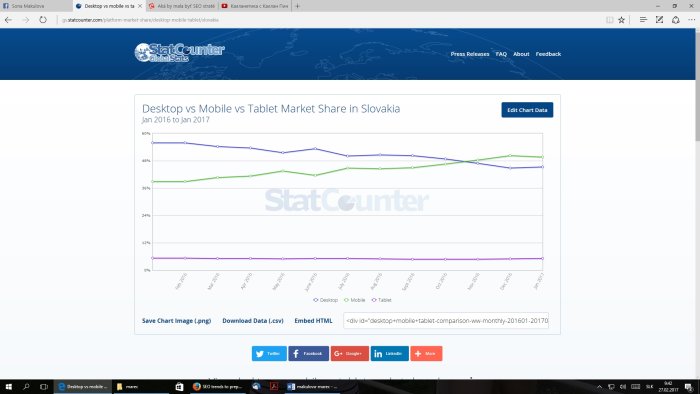Switch to the SEO strate tab
The width and height of the screenshot is (700, 394).
point(181,6)
